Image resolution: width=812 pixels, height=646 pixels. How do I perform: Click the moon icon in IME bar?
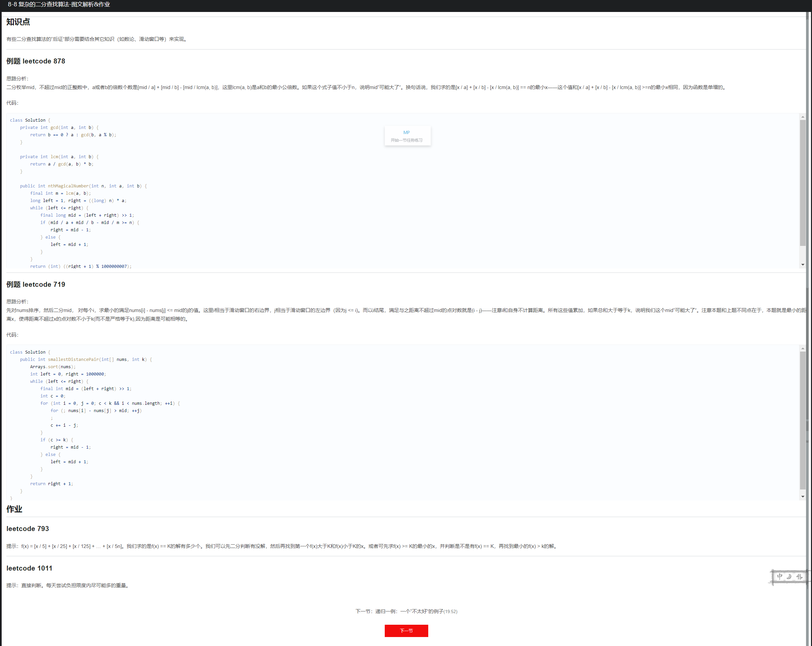point(789,576)
